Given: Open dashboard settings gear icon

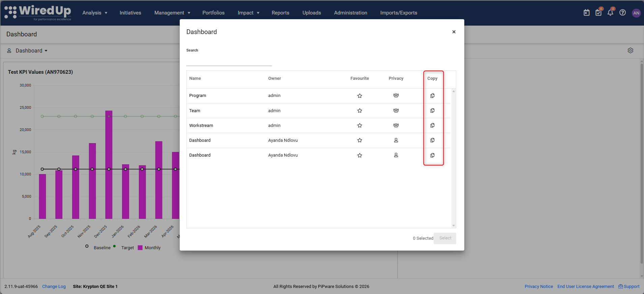Looking at the screenshot, I should click(x=631, y=51).
